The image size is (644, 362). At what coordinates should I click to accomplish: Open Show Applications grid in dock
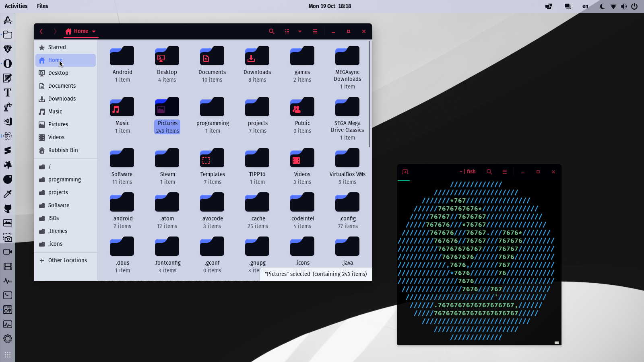coord(8,355)
